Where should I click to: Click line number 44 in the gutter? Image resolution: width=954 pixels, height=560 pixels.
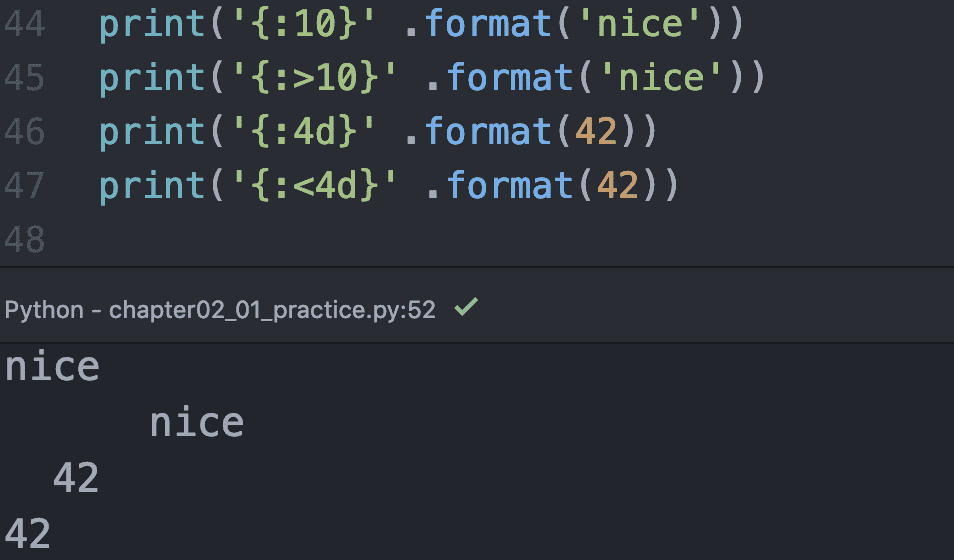(x=24, y=25)
